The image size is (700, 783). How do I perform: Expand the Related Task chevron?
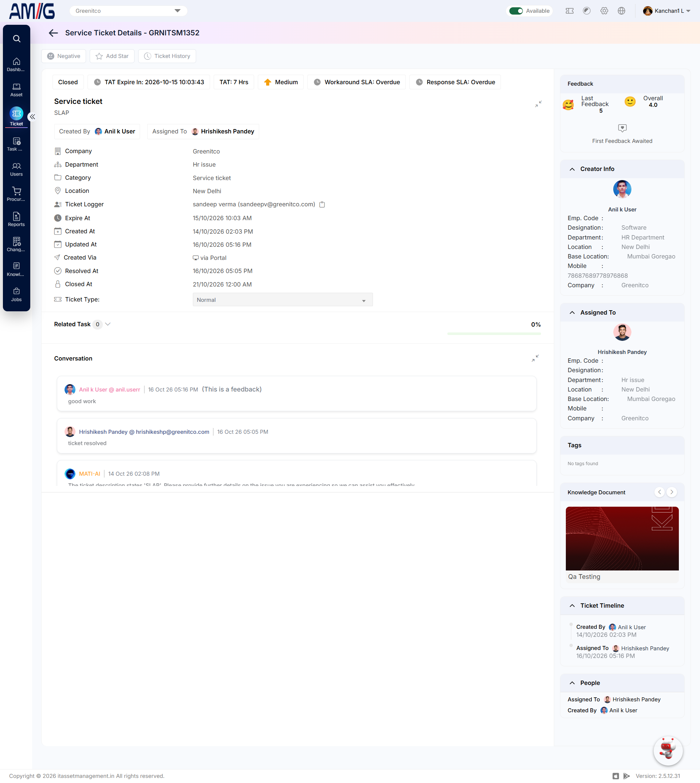108,324
